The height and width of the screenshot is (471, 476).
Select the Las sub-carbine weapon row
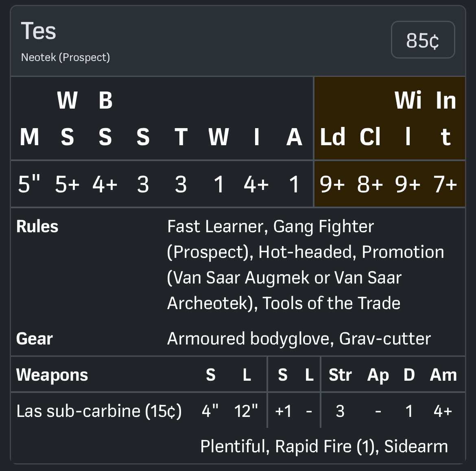[x=99, y=411]
